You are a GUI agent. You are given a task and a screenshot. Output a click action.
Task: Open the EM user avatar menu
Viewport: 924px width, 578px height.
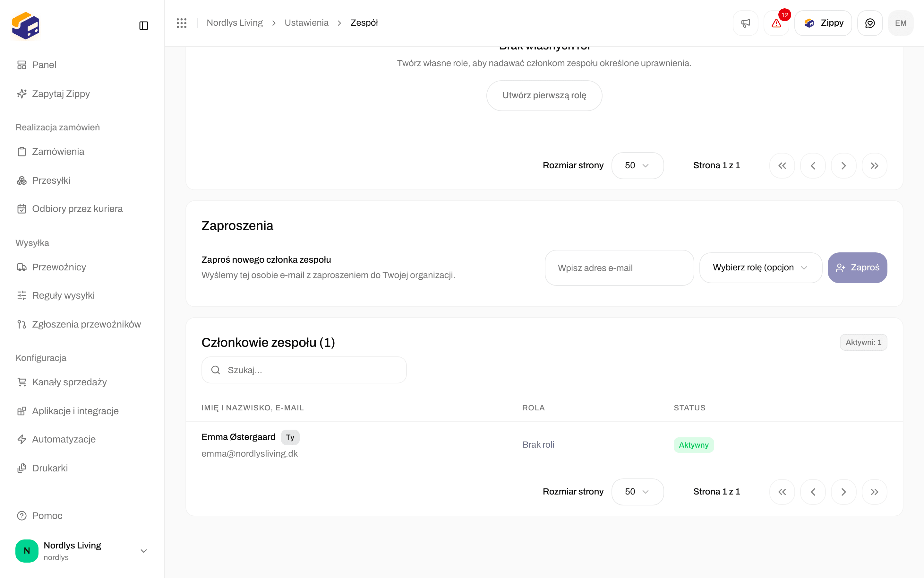[x=901, y=23]
